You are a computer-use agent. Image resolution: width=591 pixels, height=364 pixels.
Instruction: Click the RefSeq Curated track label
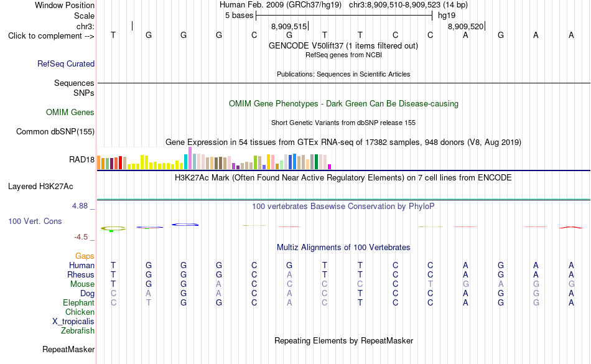66,63
